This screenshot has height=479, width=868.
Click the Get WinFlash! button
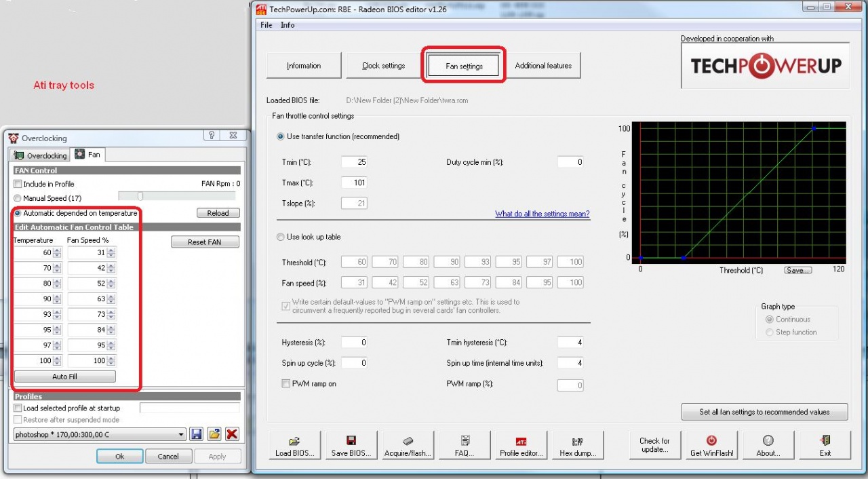[711, 445]
